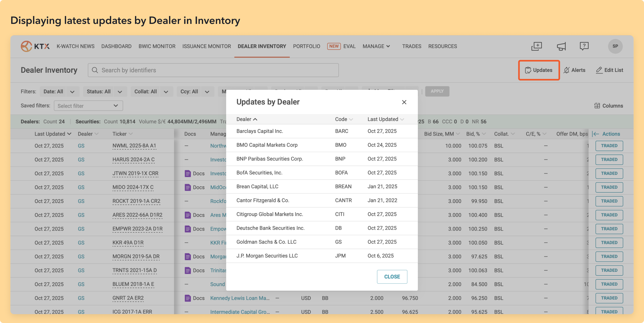Click the Search by identifiers field
644x323 pixels.
213,70
